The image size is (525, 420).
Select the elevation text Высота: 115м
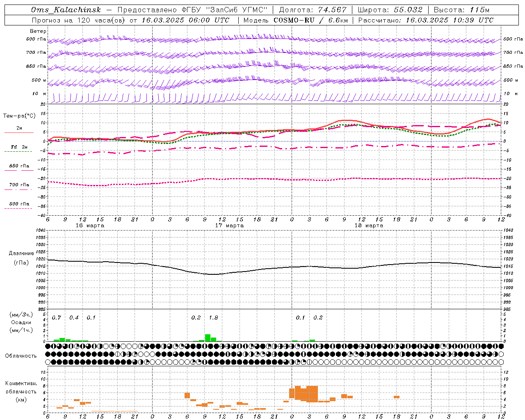(x=461, y=10)
